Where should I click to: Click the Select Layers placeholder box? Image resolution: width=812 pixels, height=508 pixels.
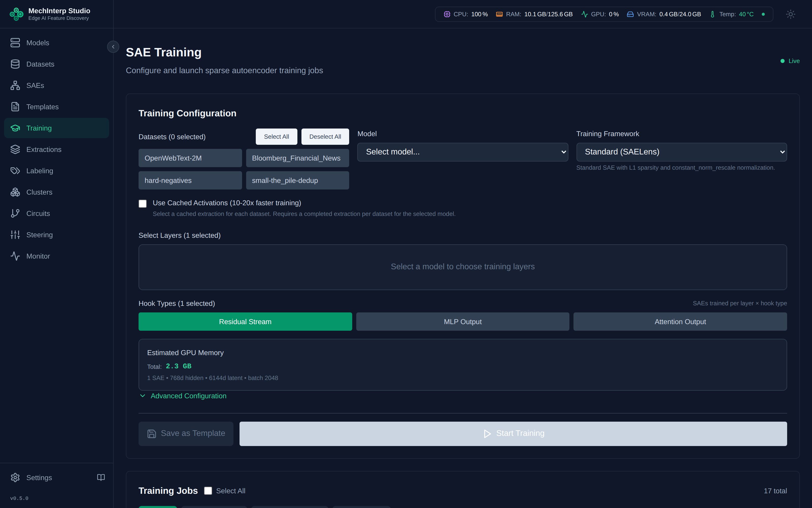(463, 267)
